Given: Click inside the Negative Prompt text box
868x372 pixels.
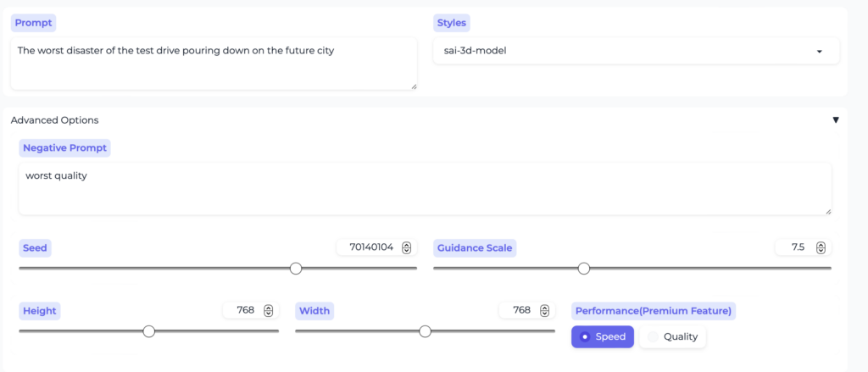Looking at the screenshot, I should 424,188.
